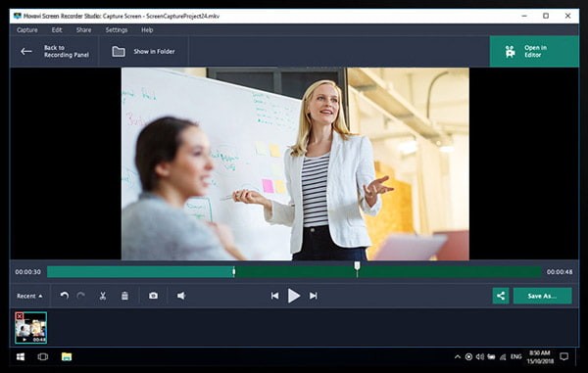Viewport: 588px width, 373px height.
Task: Play the recorded video
Action: pyautogui.click(x=294, y=296)
